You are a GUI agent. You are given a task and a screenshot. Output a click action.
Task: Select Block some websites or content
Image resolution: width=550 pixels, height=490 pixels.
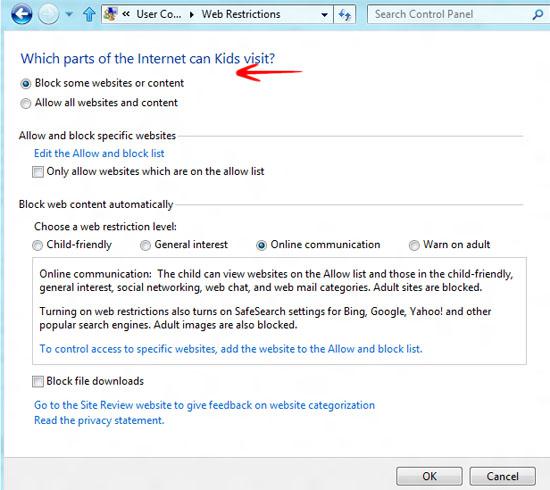(x=102, y=83)
